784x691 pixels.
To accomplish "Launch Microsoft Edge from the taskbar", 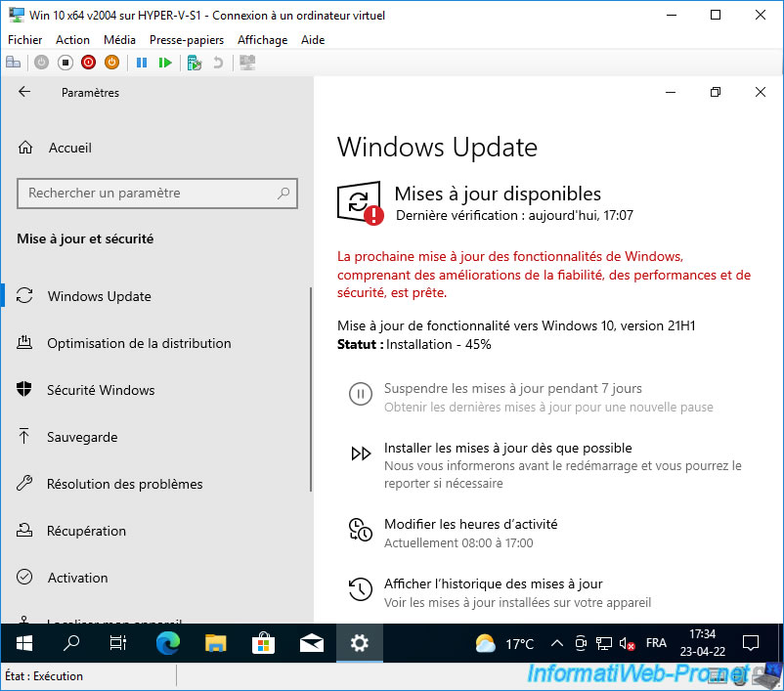I will [x=168, y=643].
